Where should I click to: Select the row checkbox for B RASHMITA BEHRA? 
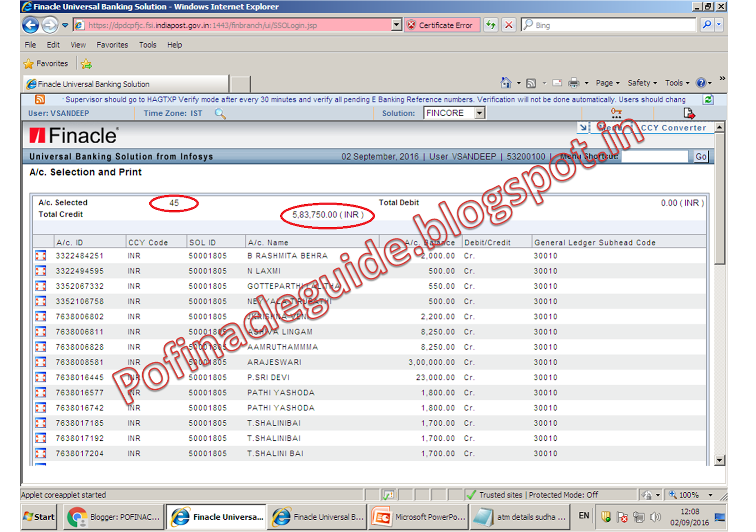click(x=41, y=255)
